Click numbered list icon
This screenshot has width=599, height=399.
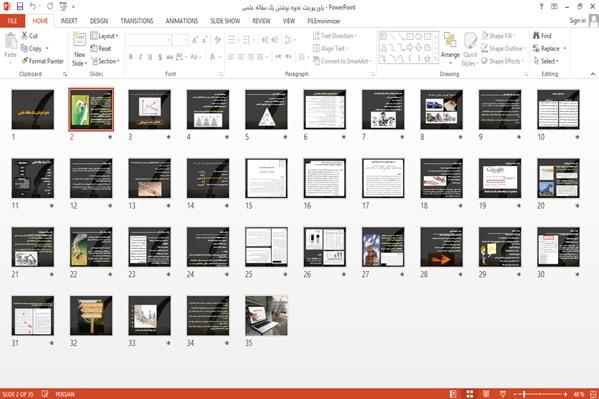pos(247,40)
